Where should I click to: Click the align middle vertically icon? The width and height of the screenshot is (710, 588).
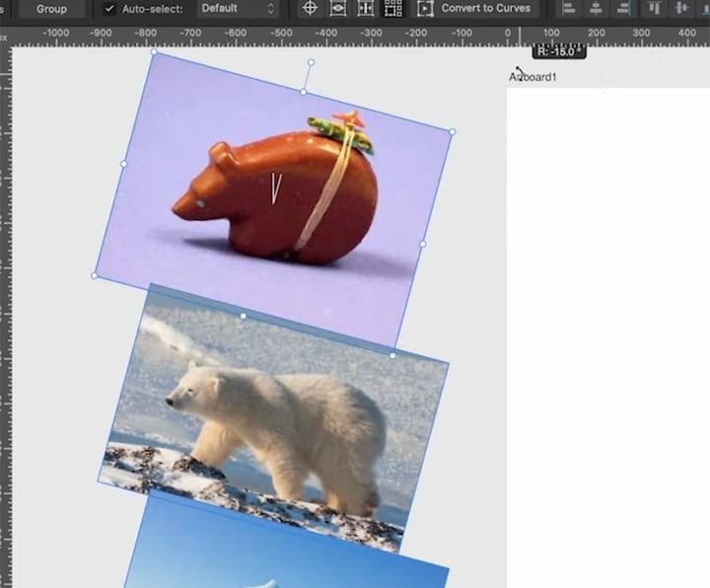680,9
